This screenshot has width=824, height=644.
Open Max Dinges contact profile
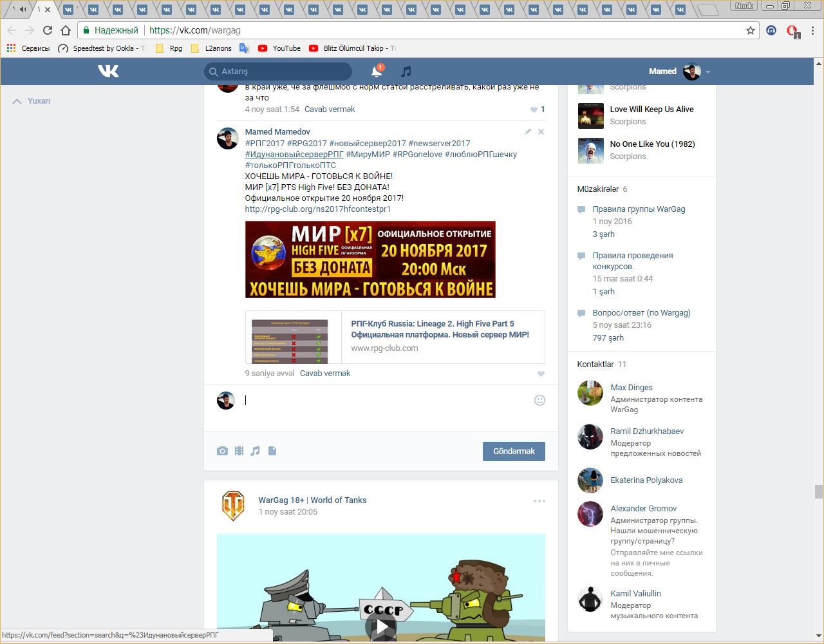click(632, 388)
